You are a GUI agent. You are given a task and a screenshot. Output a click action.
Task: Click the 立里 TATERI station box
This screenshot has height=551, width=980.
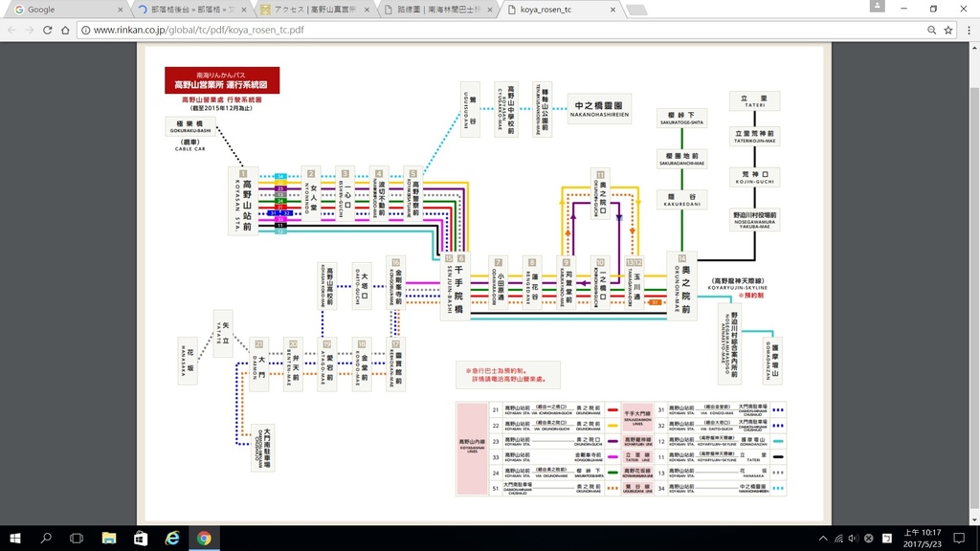pos(754,101)
